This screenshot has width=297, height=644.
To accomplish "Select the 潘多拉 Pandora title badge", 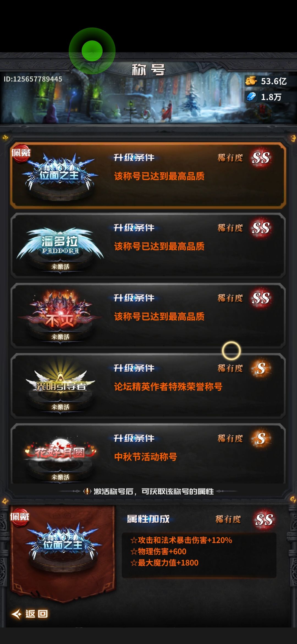I will tap(60, 244).
